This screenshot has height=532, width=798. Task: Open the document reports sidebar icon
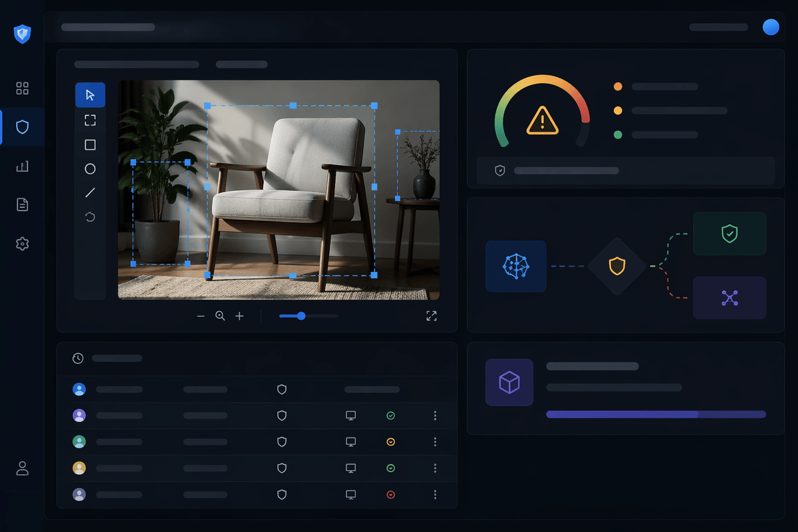pos(23,205)
